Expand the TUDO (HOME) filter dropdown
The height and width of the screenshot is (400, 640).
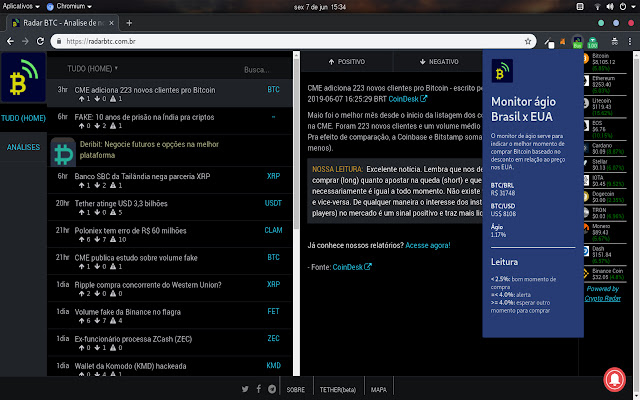[93, 69]
